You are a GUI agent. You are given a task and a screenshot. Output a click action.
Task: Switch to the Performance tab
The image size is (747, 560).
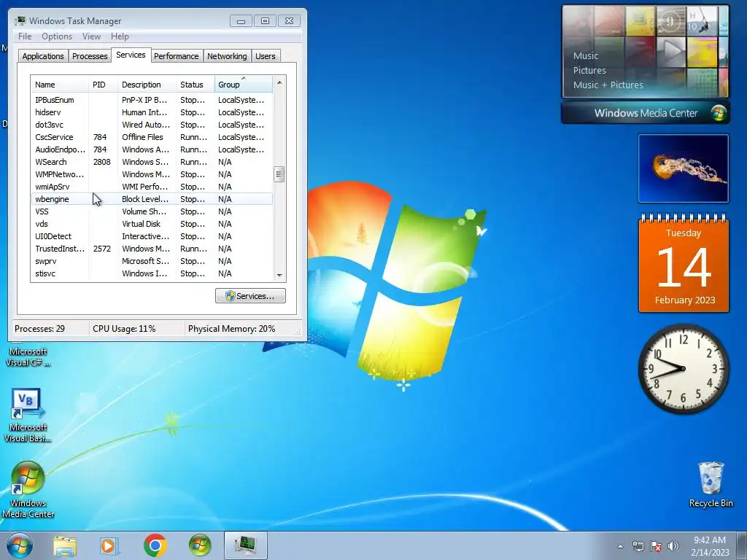click(177, 56)
